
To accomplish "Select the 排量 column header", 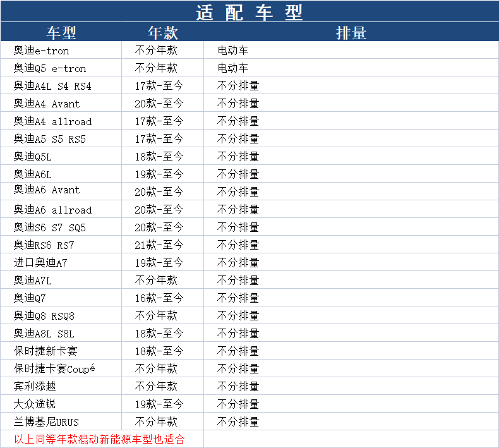I will [351, 33].
